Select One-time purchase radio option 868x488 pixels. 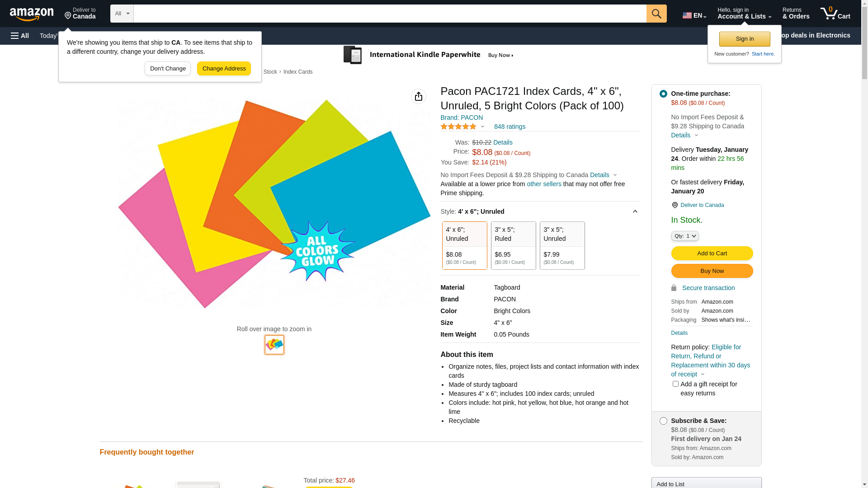pos(663,94)
